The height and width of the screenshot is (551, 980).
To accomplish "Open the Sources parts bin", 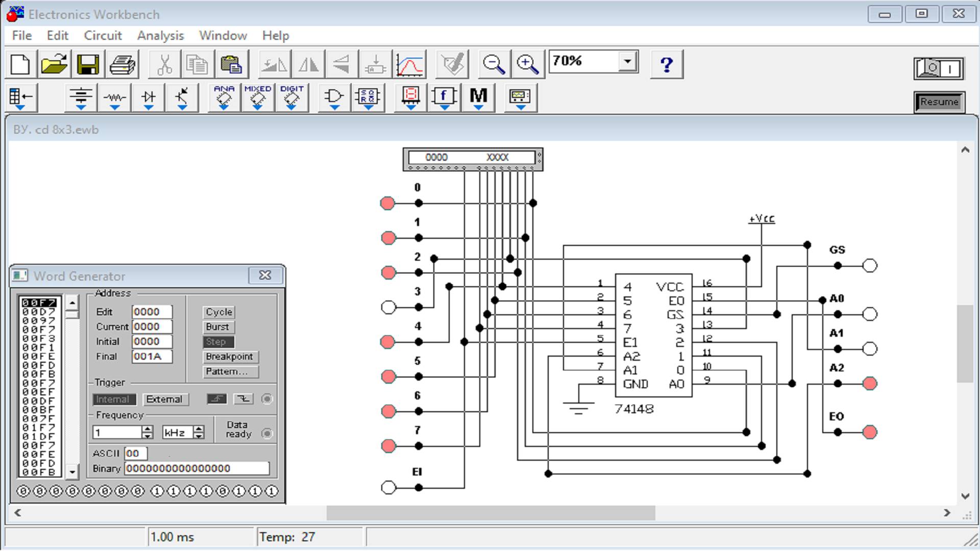I will point(81,97).
